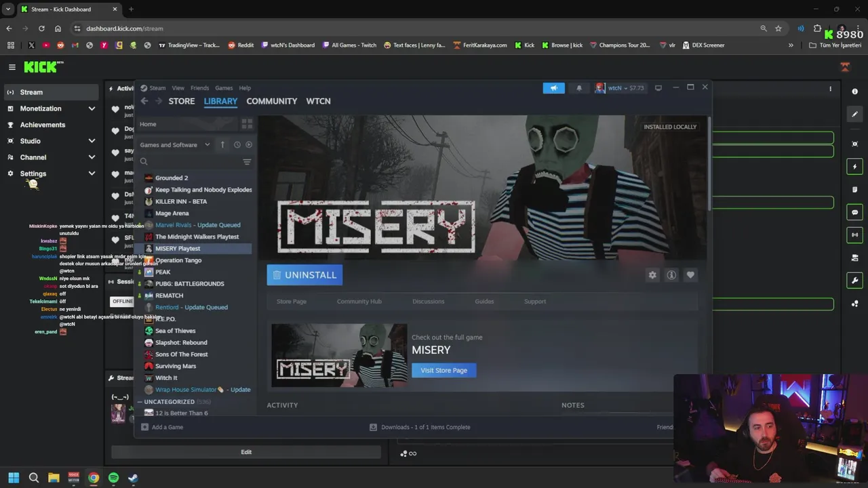
Task: Show MISERY game info icon
Action: coord(671,275)
